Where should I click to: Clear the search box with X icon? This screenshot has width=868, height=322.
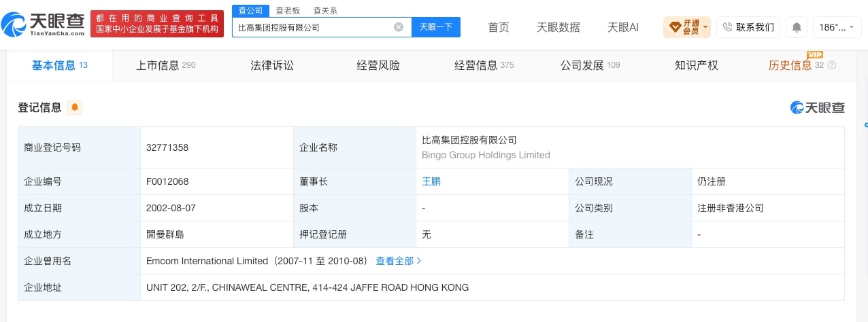399,27
